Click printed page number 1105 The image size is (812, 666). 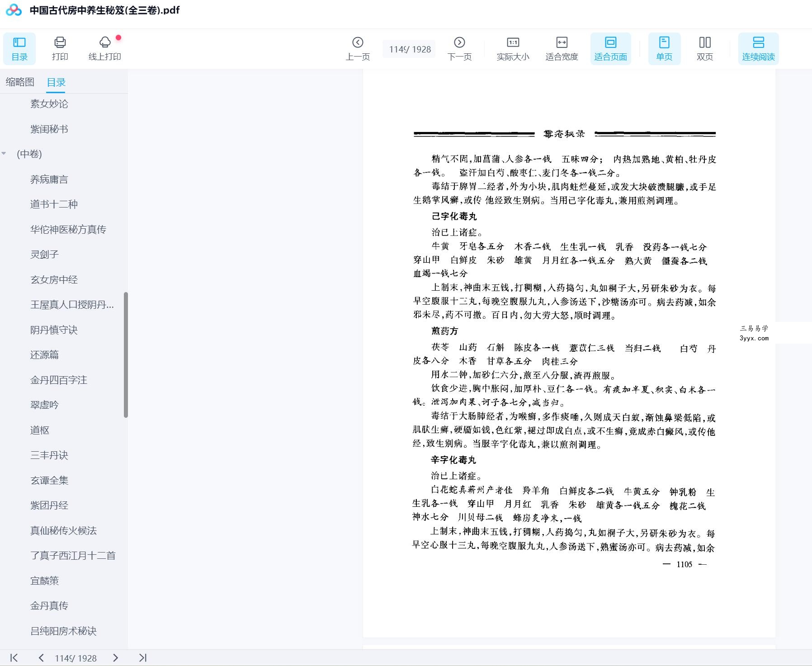(684, 564)
